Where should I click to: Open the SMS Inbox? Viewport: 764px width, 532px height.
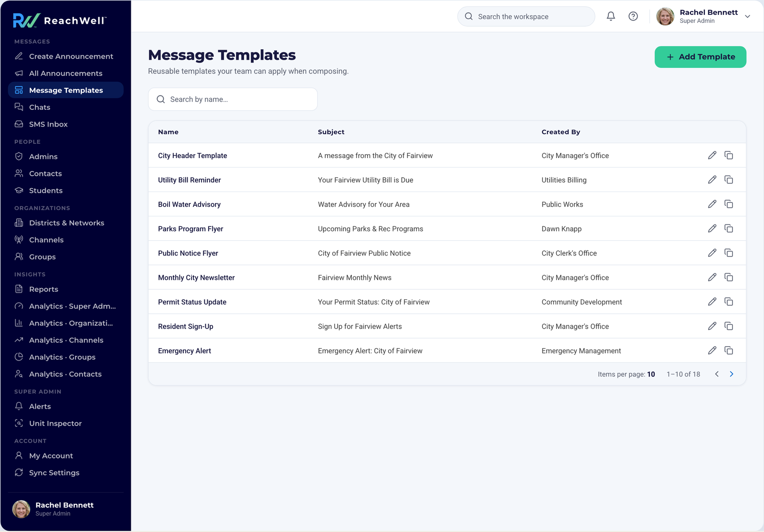(x=66, y=124)
